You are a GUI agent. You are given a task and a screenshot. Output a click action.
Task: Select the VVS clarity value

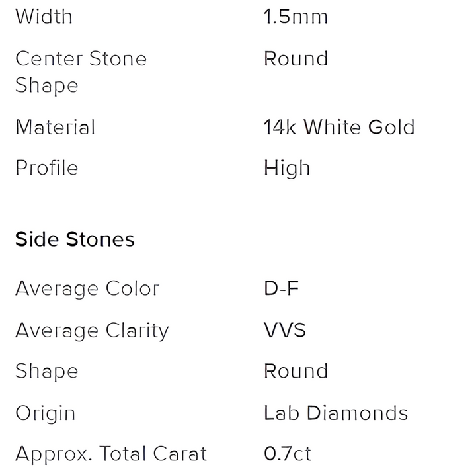pos(284,331)
